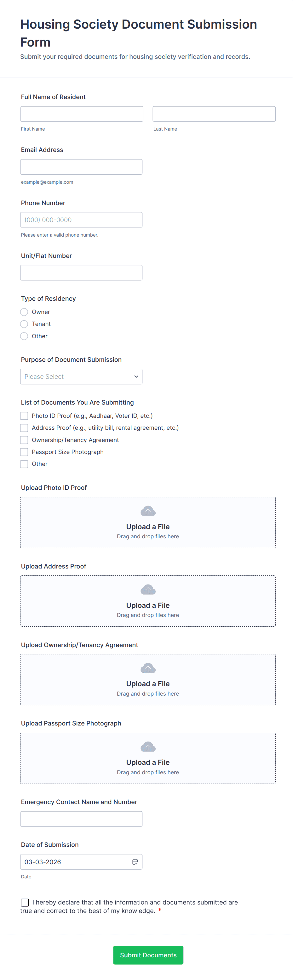The height and width of the screenshot is (980, 293).
Task: Click the cloud upload icon for Address Proof
Action: click(x=148, y=589)
